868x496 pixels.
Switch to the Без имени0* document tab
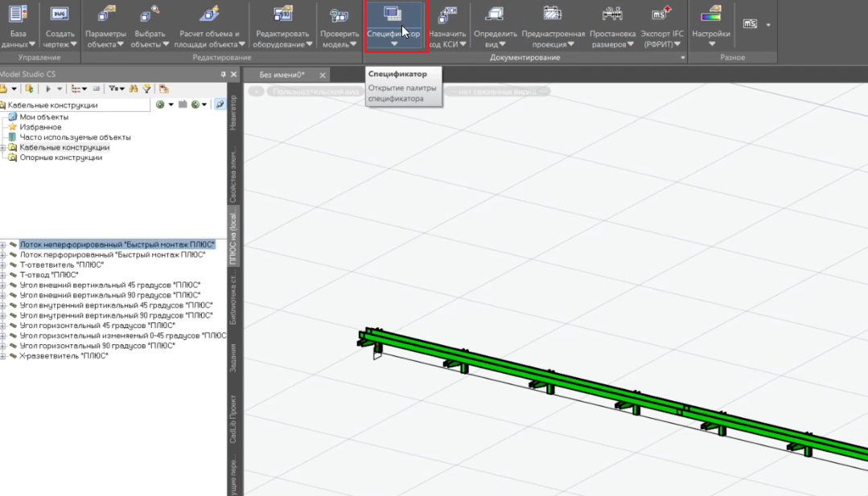(282, 75)
